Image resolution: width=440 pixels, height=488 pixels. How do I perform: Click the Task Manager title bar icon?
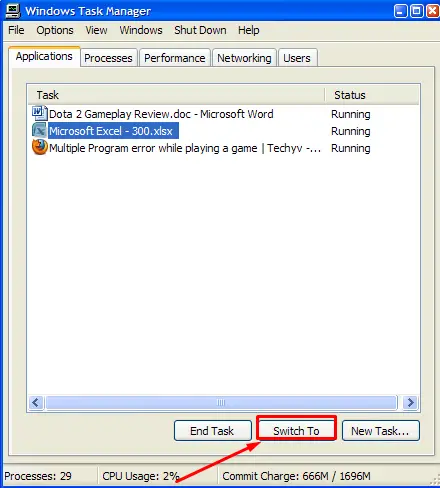point(13,11)
